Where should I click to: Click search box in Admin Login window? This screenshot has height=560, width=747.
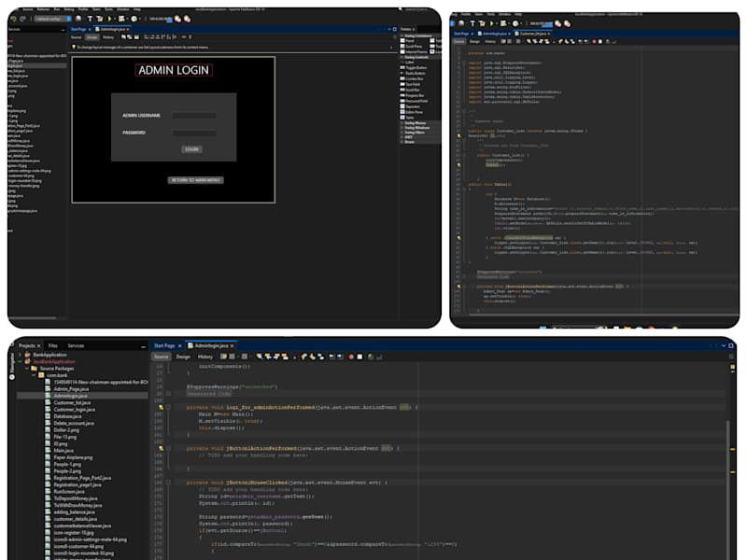[417, 9]
